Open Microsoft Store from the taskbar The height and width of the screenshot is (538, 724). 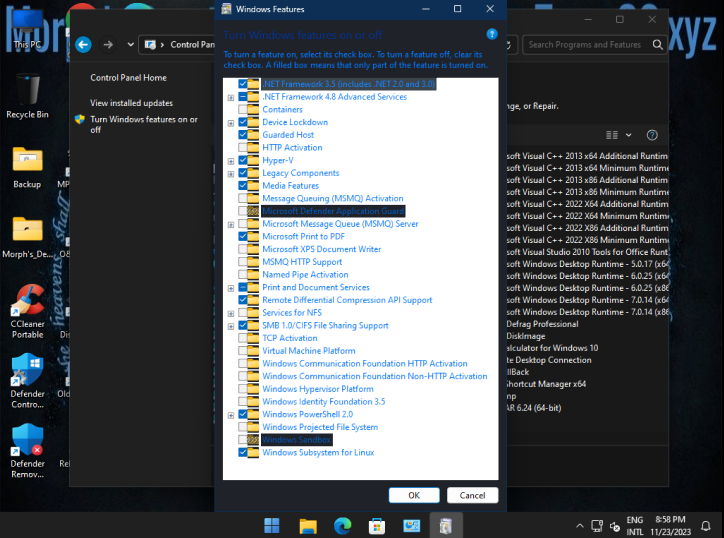click(x=377, y=526)
